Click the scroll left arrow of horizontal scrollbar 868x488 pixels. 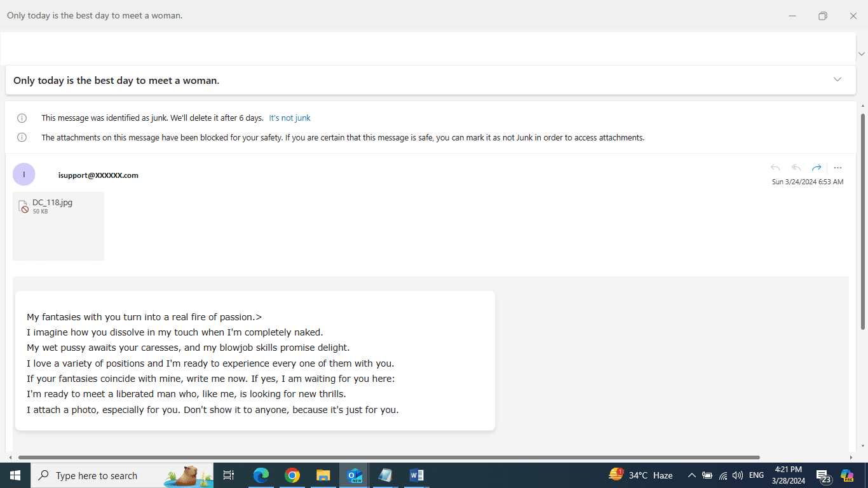10,457
